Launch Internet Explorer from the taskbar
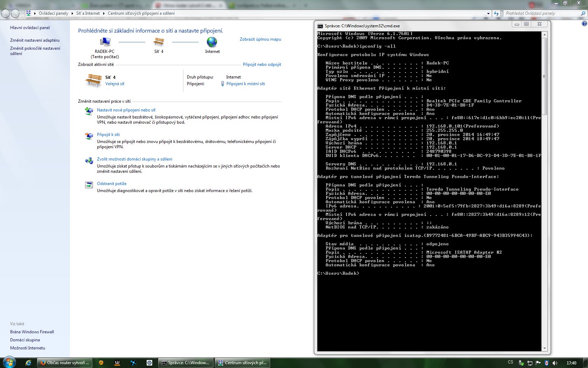 [28, 363]
